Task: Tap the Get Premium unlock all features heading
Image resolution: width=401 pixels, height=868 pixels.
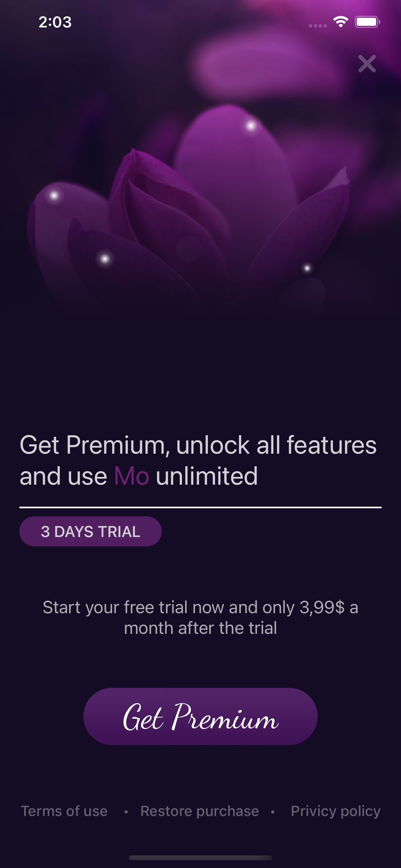Action: tap(198, 460)
